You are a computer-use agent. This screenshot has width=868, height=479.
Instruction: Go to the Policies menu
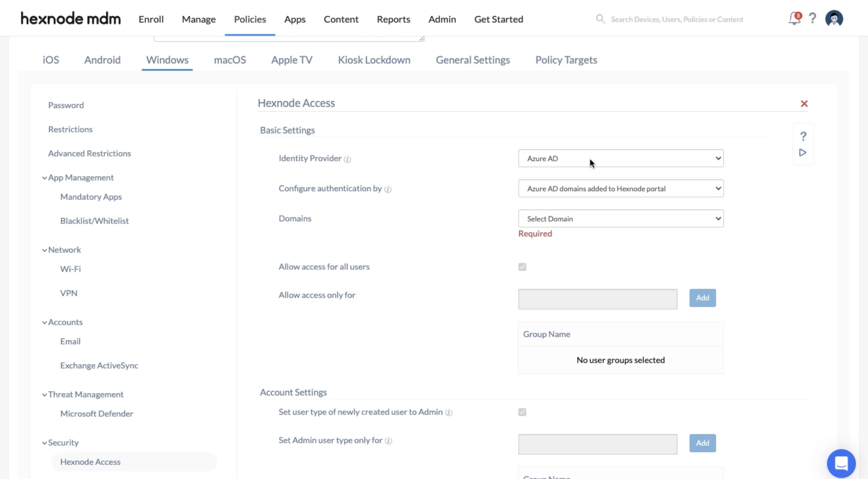(x=250, y=19)
